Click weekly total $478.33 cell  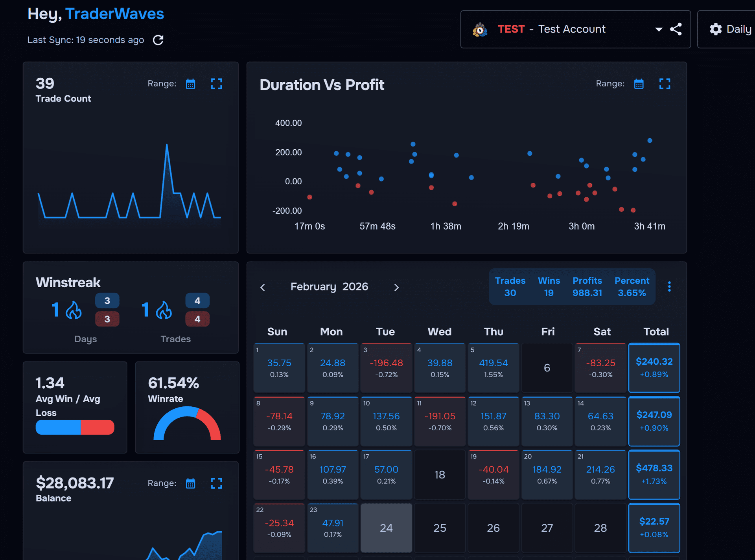pyautogui.click(x=654, y=475)
